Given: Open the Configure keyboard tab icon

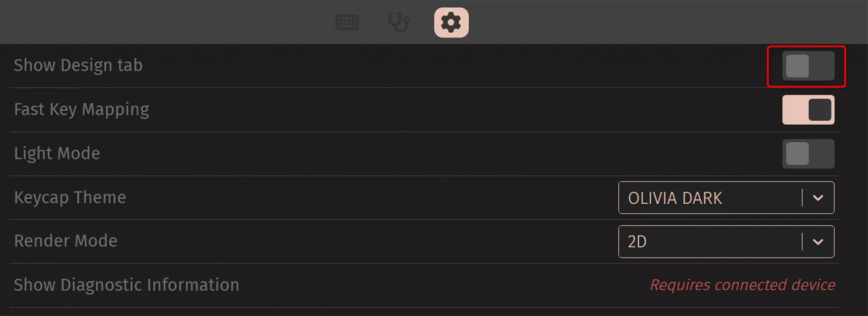Looking at the screenshot, I should pos(347,22).
